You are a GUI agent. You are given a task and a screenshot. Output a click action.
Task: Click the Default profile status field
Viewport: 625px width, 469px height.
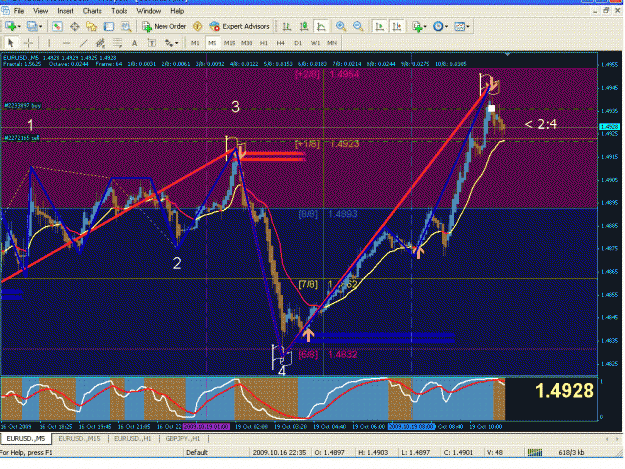pos(197,452)
